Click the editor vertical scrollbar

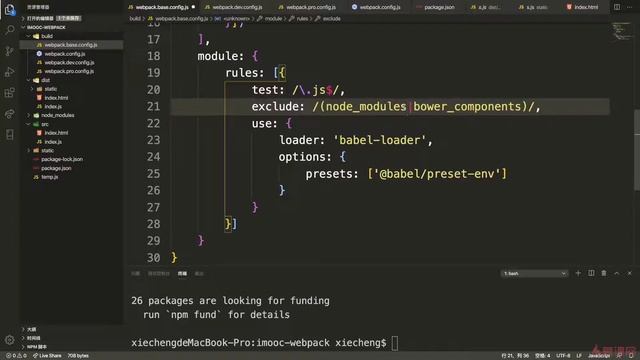pyautogui.click(x=637, y=150)
